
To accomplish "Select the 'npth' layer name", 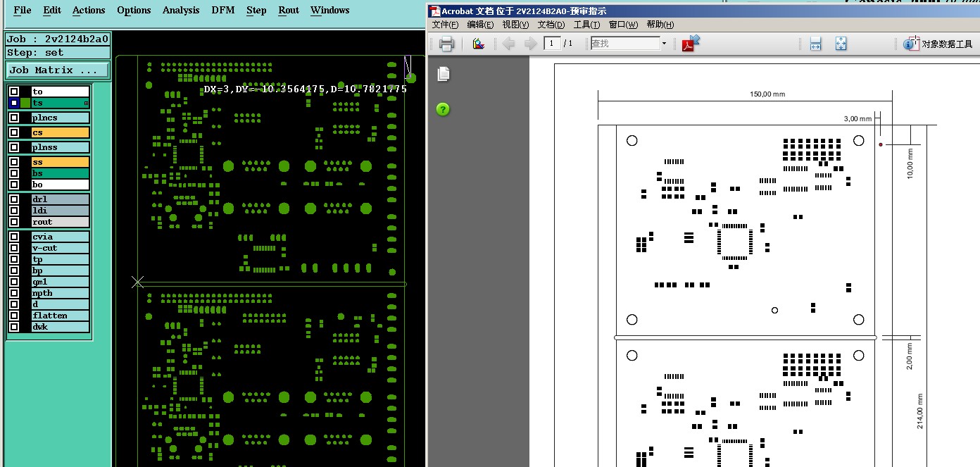I will 60,293.
